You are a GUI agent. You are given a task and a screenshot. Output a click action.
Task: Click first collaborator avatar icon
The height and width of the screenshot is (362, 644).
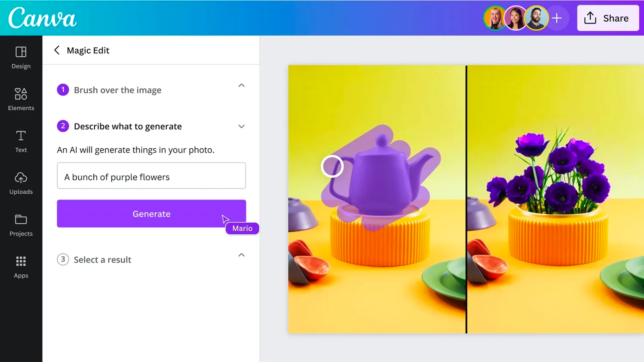(494, 18)
